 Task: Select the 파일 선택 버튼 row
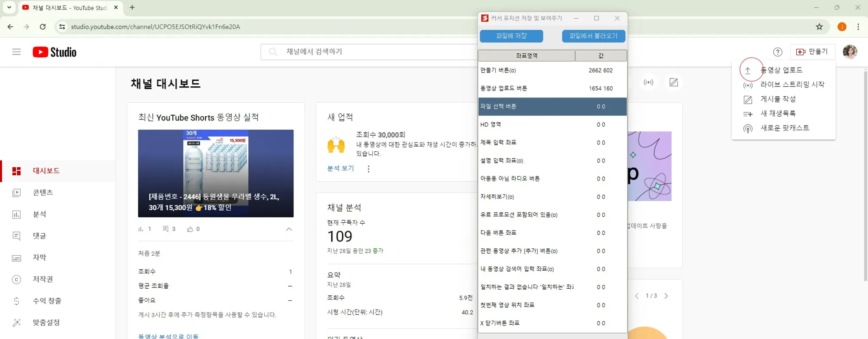pos(552,107)
